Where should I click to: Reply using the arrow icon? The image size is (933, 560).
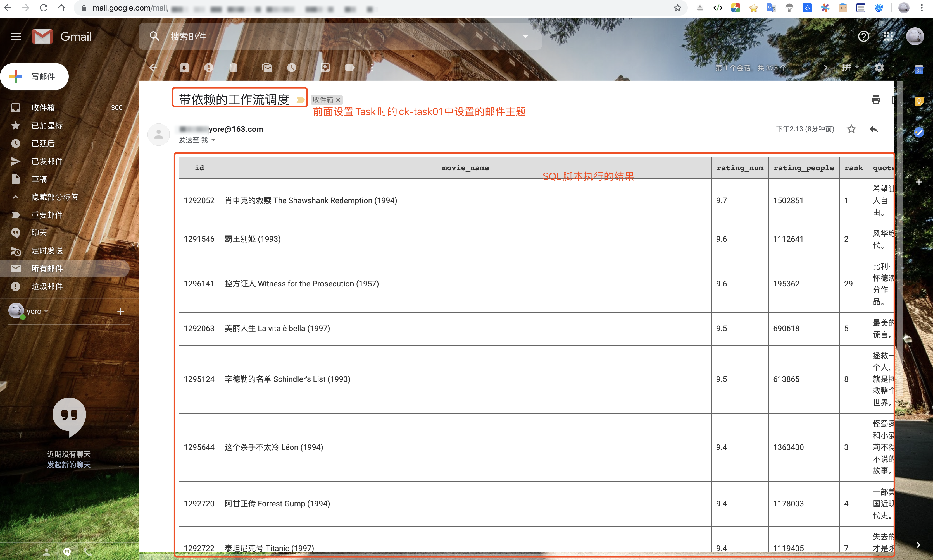tap(874, 129)
